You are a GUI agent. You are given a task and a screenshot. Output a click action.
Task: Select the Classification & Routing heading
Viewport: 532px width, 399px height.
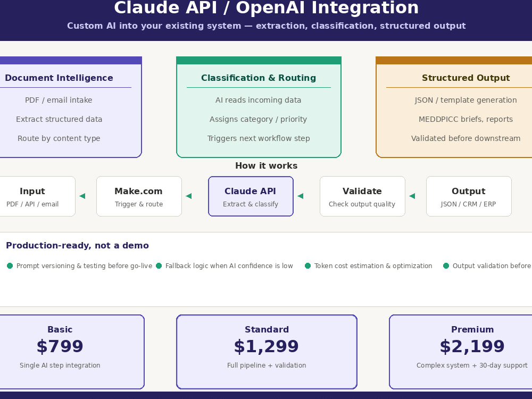coord(259,78)
